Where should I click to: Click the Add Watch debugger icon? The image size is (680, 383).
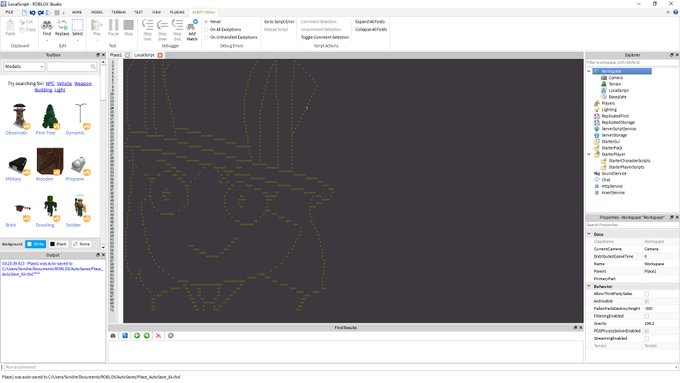tap(192, 25)
